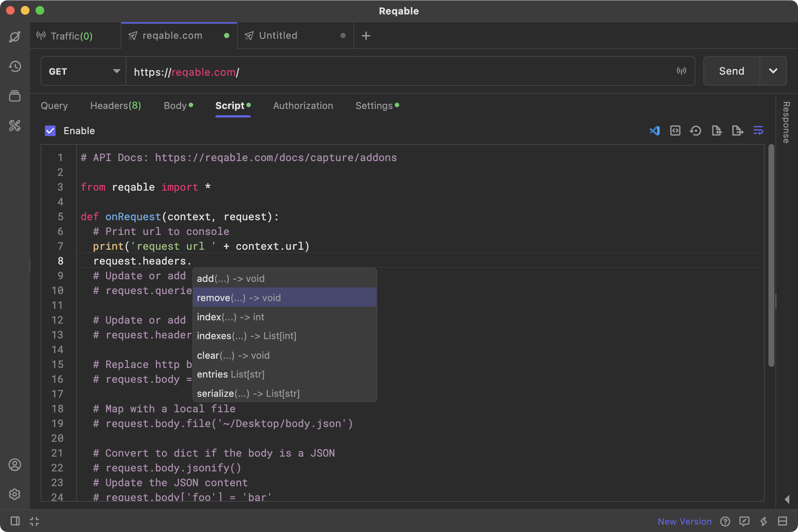Click the script history restore icon

[695, 131]
